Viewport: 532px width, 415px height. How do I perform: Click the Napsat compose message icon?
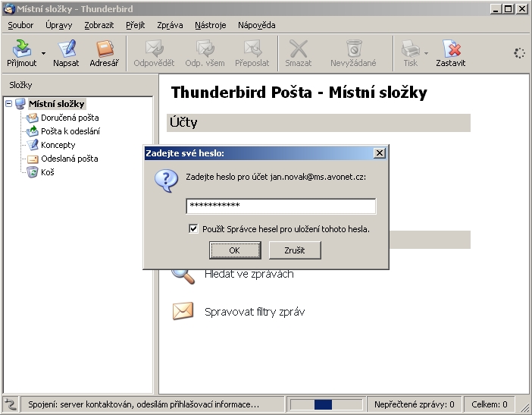tap(66, 49)
